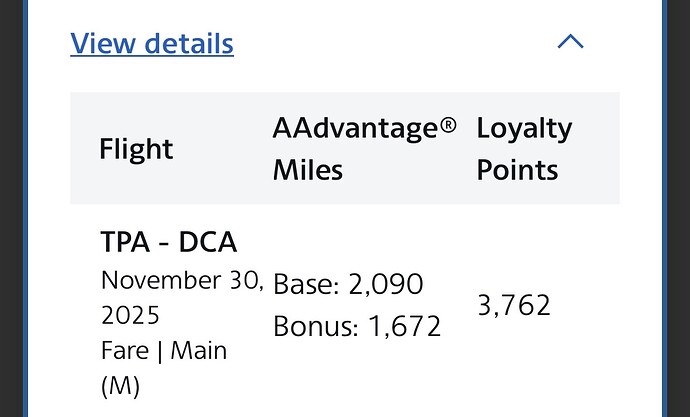This screenshot has height=417, width=690.
Task: Click the Loyalty Points column header
Action: pos(524,148)
